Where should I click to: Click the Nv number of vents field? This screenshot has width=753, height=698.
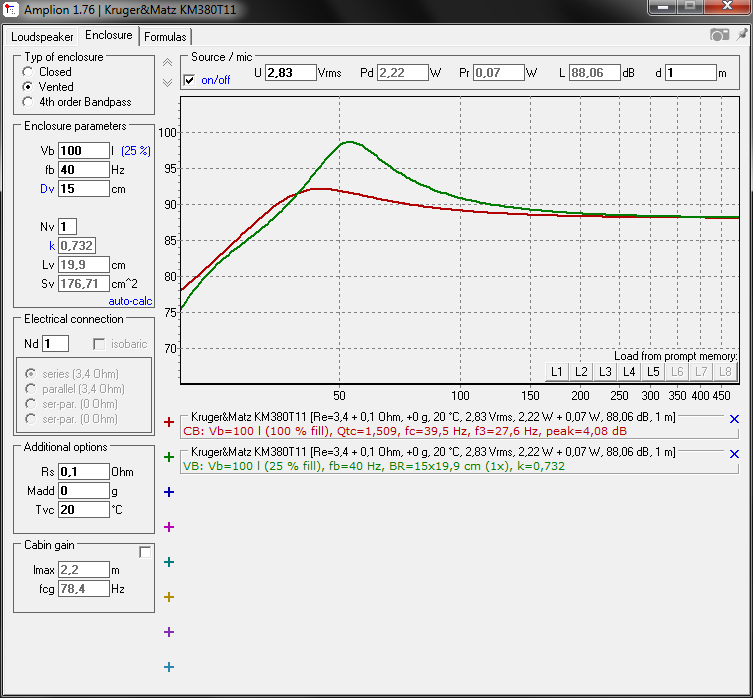pos(67,227)
